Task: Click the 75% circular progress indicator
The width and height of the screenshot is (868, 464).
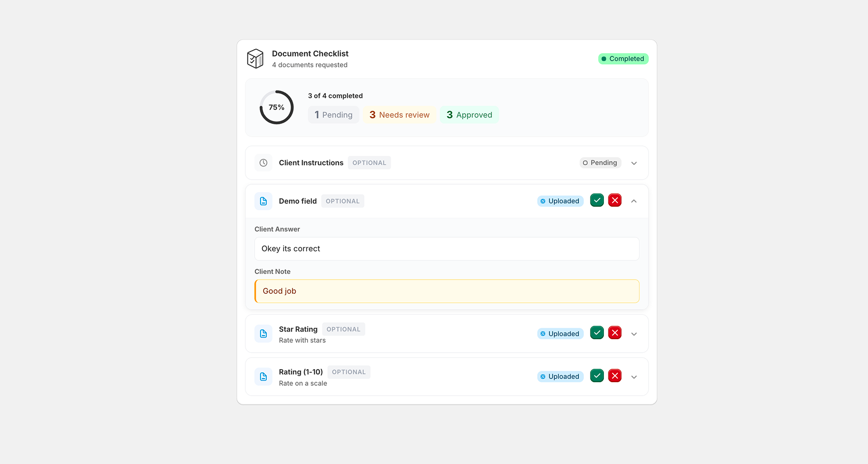Action: pos(277,107)
